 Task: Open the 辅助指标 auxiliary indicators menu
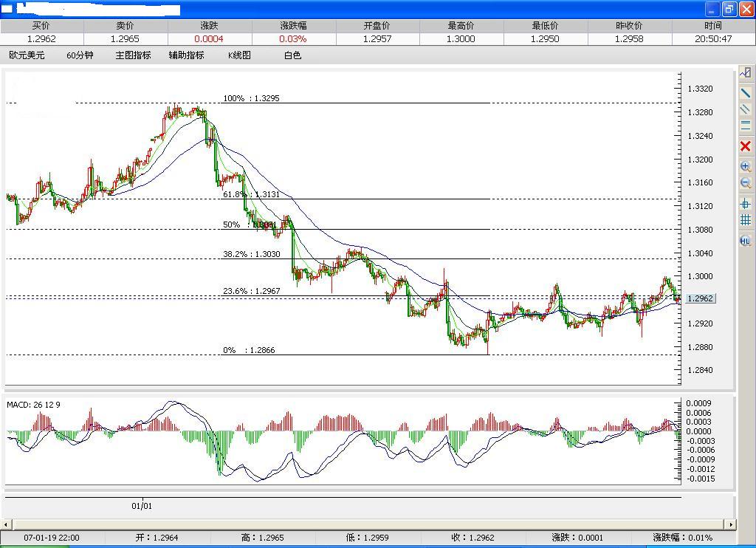[x=188, y=55]
